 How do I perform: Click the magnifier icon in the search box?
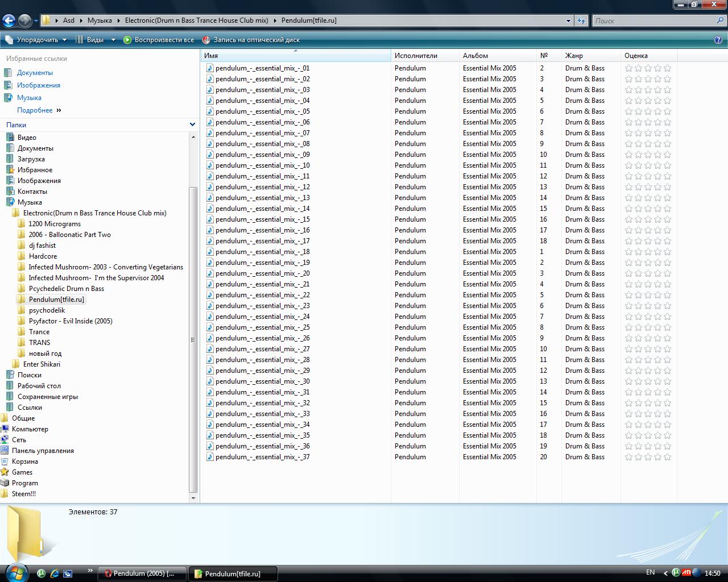click(721, 20)
